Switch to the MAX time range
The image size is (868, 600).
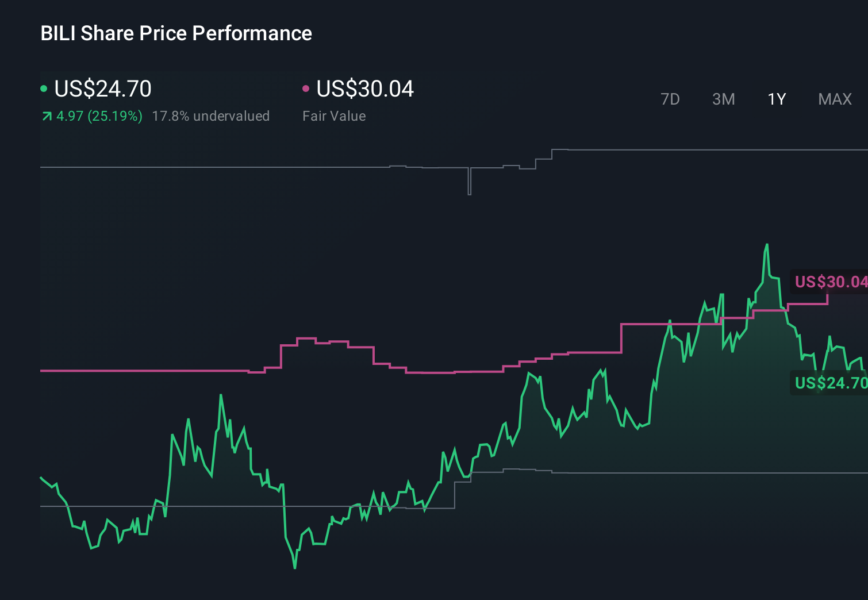pyautogui.click(x=835, y=99)
